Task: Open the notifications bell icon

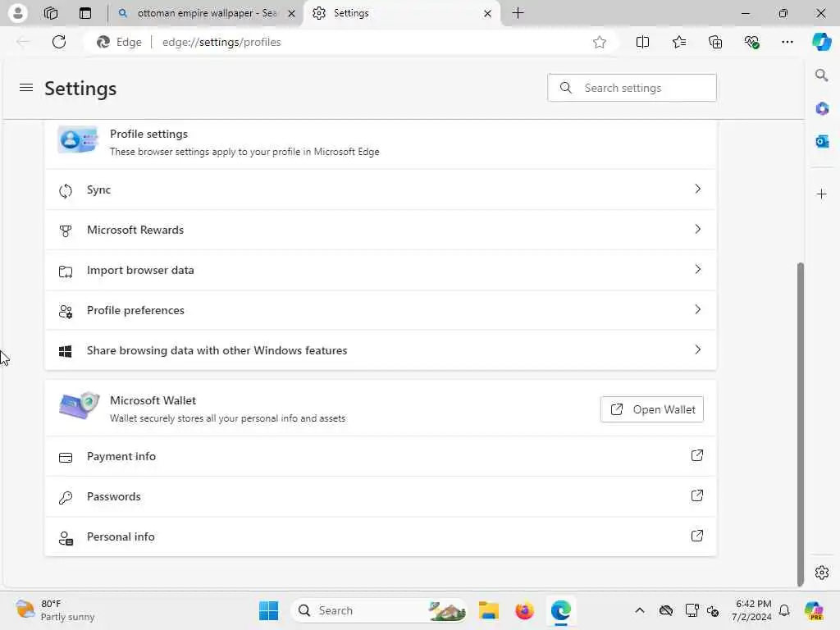Action: point(784,610)
